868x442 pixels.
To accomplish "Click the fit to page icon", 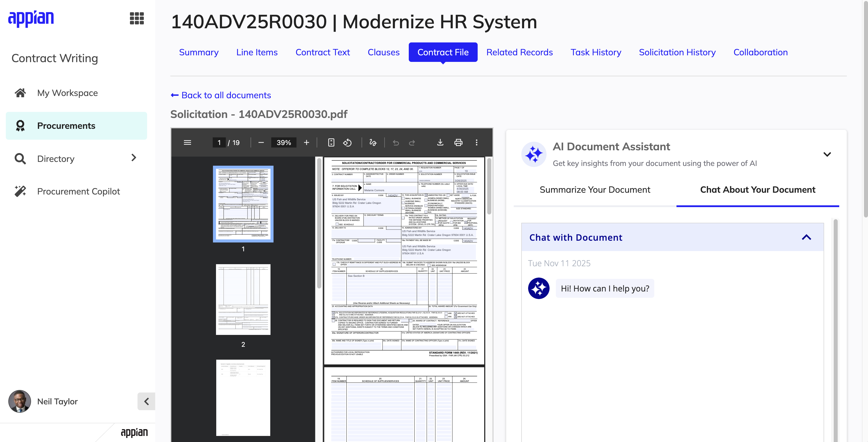I will pos(331,142).
